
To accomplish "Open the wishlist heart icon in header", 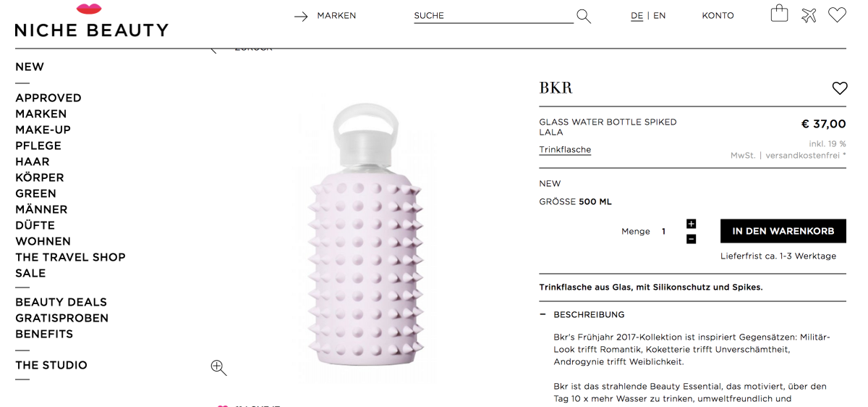I will [x=838, y=15].
